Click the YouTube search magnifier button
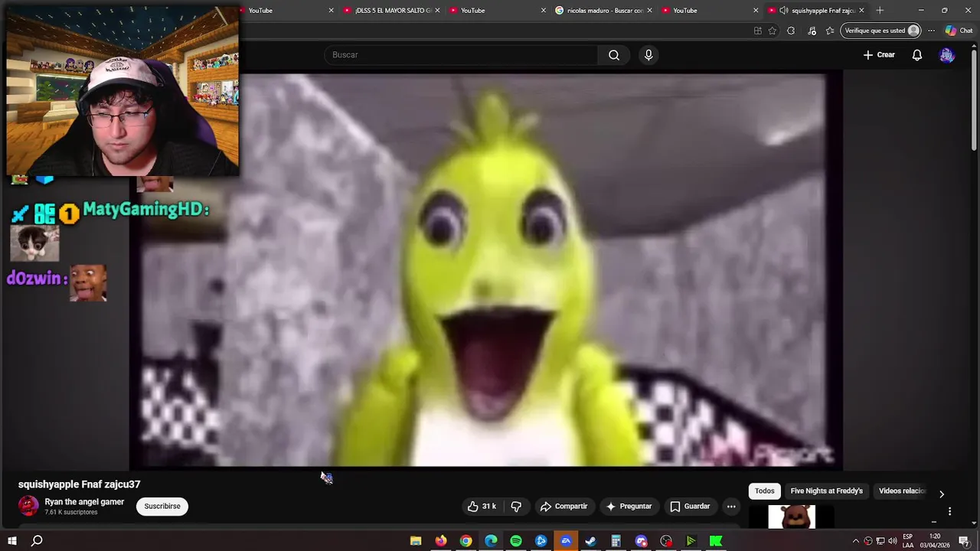 coord(614,55)
